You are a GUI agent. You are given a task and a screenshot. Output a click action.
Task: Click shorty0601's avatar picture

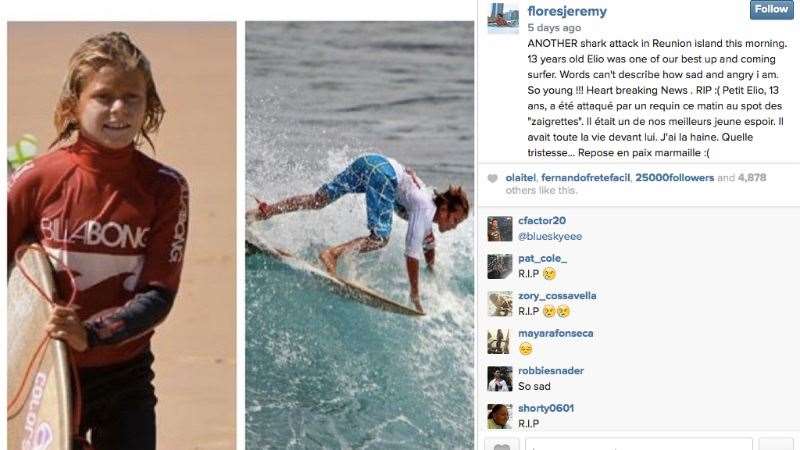499,416
